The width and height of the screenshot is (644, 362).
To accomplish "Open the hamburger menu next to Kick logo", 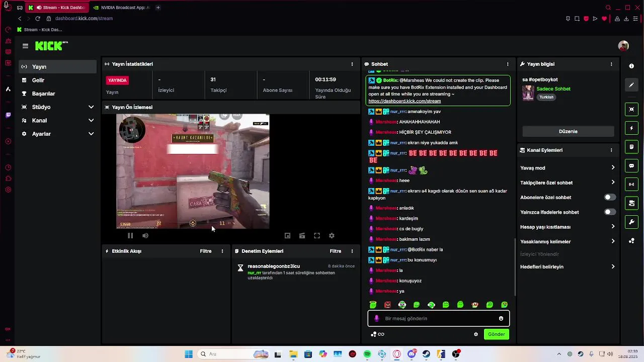I will click(25, 46).
